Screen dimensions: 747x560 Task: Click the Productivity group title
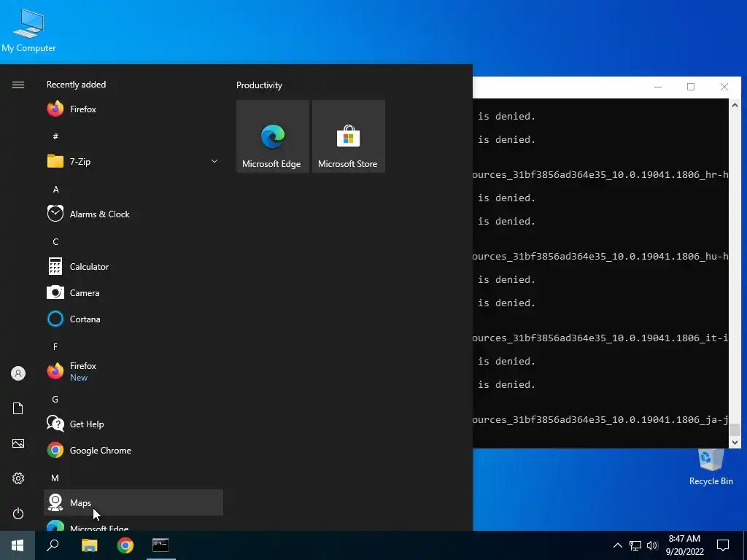point(259,85)
